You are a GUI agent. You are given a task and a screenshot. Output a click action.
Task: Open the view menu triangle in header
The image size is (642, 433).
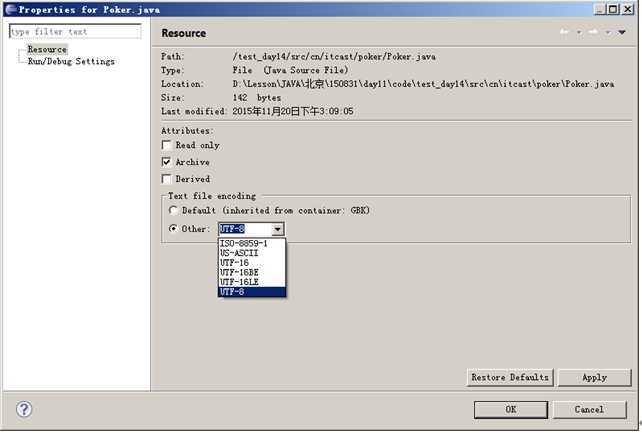(622, 32)
